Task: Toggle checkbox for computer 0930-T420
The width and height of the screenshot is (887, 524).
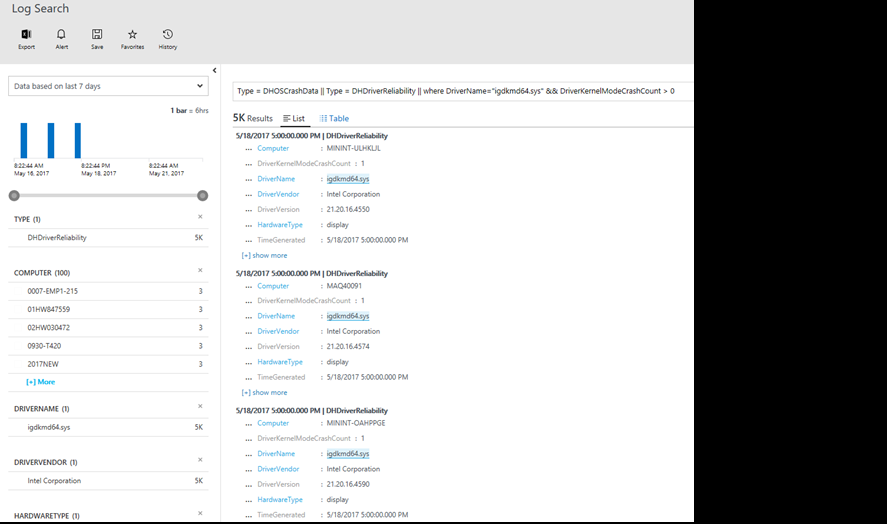Action: [x=20, y=346]
